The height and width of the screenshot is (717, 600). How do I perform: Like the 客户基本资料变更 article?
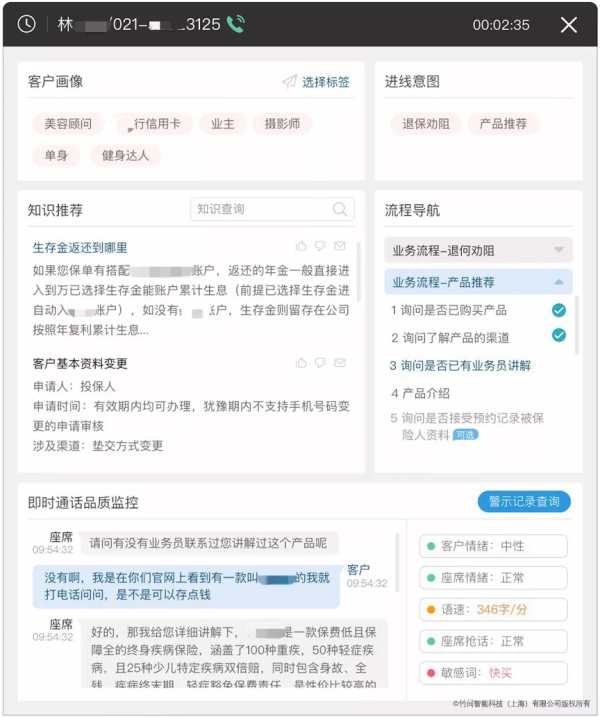point(301,363)
